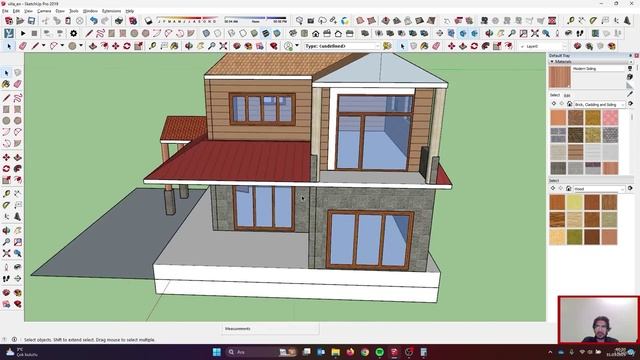Open the Draw menu
Screen dimensions: 640x360
pyautogui.click(x=60, y=11)
